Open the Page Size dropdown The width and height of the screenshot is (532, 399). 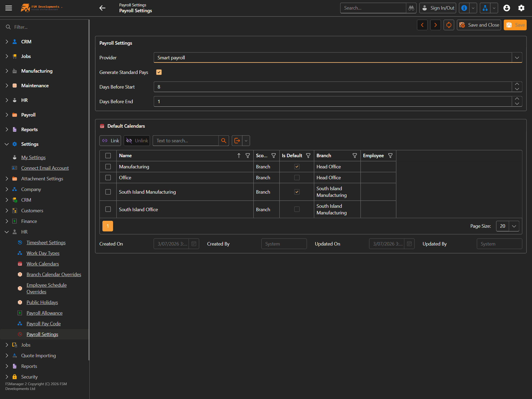(514, 226)
